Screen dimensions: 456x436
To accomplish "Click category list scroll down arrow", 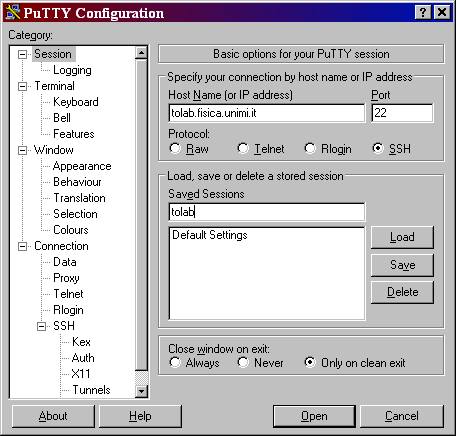I will (141, 391).
